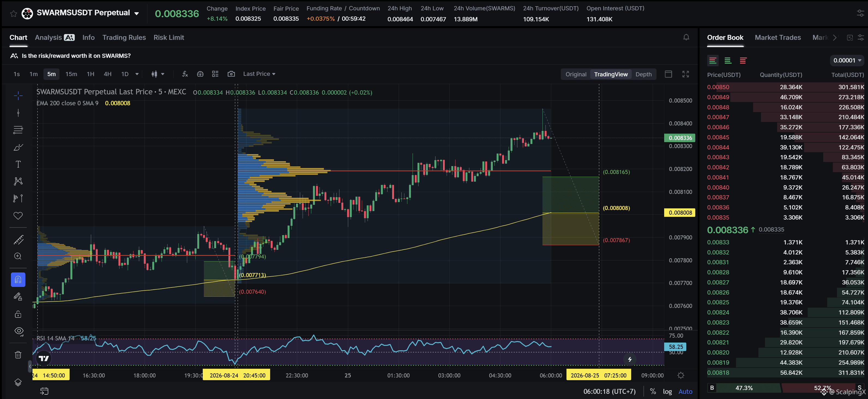The height and width of the screenshot is (399, 868).
Task: Click the bid price 0.00833 row
Action: tap(785, 242)
